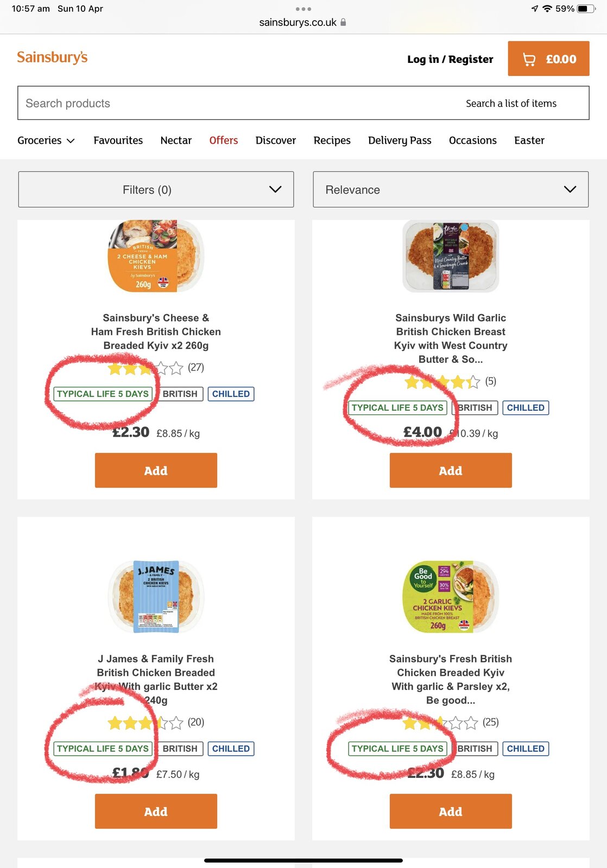This screenshot has height=868, width=607.
Task: Click Log in / Register link
Action: click(x=450, y=59)
